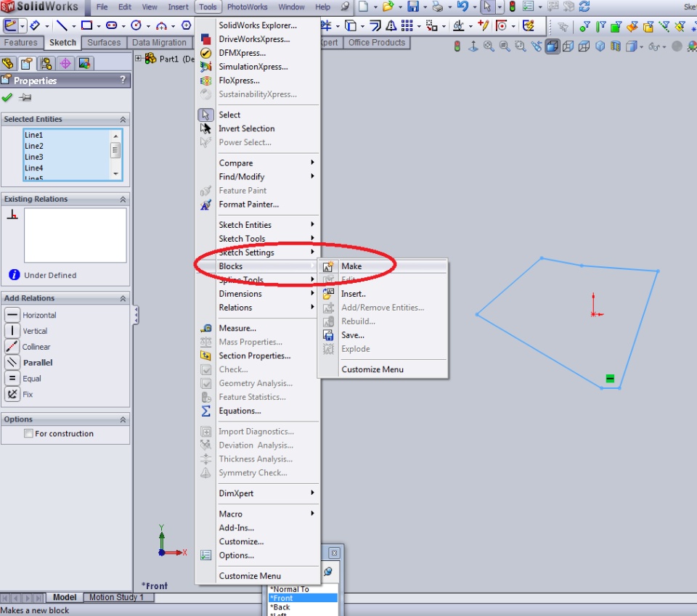Select the Line sketch tool
This screenshot has height=616, width=697.
coord(62,26)
